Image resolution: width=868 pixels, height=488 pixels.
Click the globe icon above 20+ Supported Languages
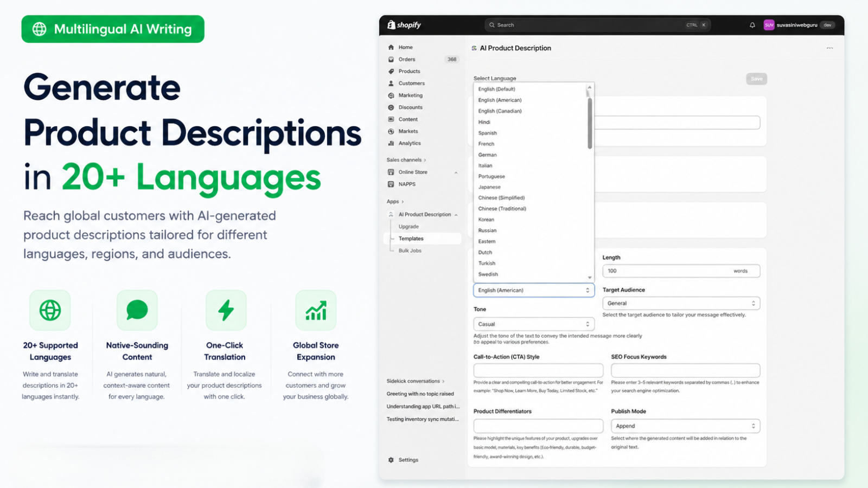click(x=50, y=310)
